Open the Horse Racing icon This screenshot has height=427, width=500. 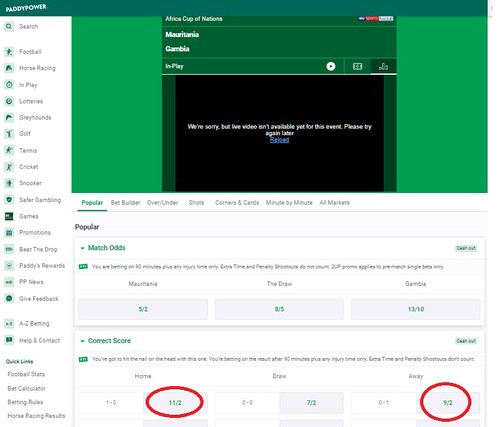pyautogui.click(x=9, y=68)
